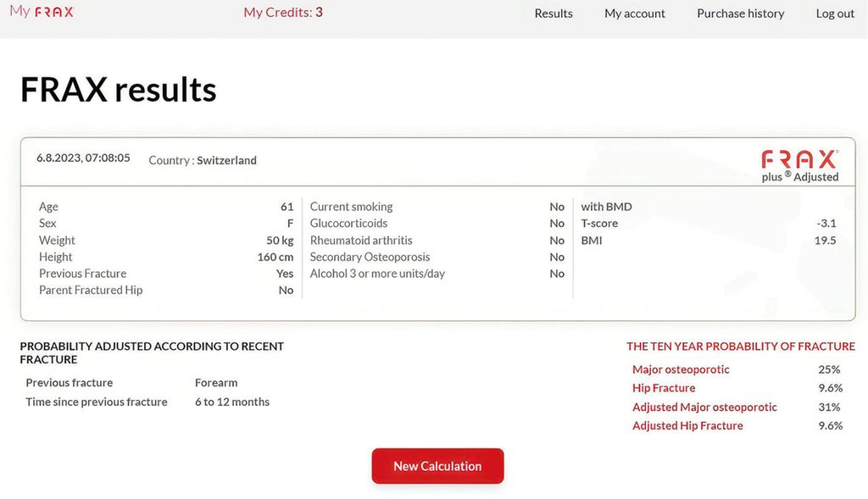Click the FRAX results heading
Image resolution: width=868 pixels, height=499 pixels.
pos(118,89)
